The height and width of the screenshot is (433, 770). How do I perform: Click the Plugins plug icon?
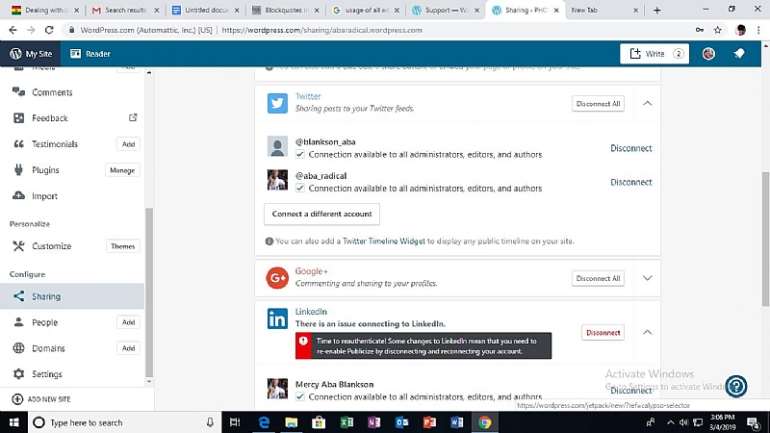[19, 170]
